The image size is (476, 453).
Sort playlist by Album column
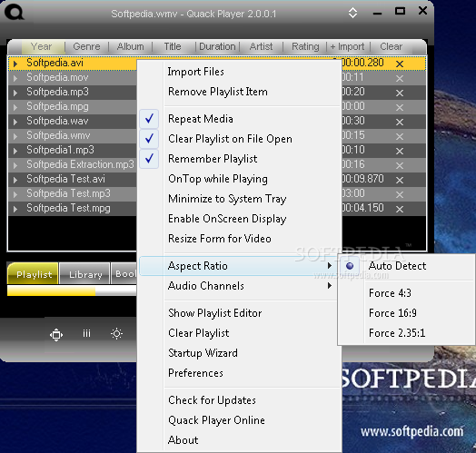131,46
